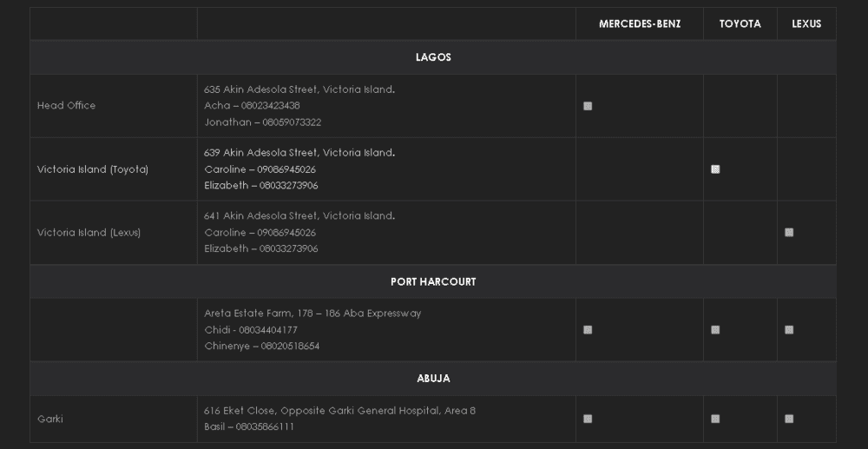This screenshot has height=449, width=868.
Task: Click the LEXUS column header
Action: (x=806, y=24)
